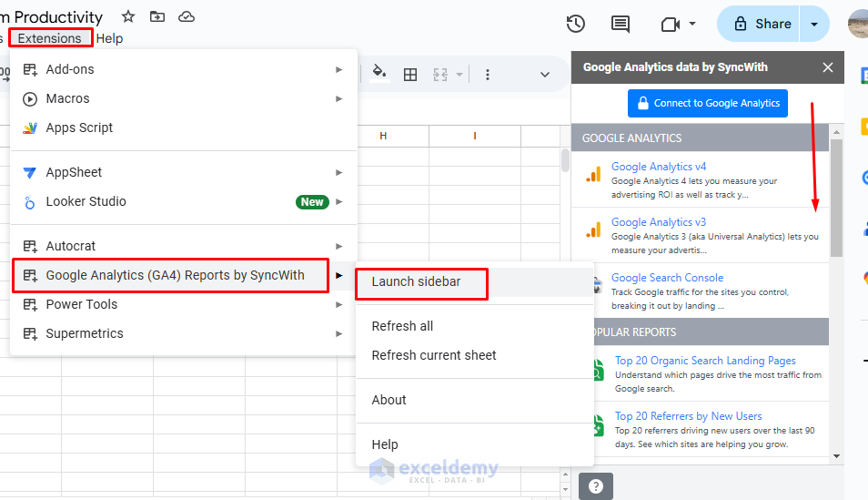The image size is (868, 500).
Task: Open the Macros submenu
Action: (x=183, y=98)
